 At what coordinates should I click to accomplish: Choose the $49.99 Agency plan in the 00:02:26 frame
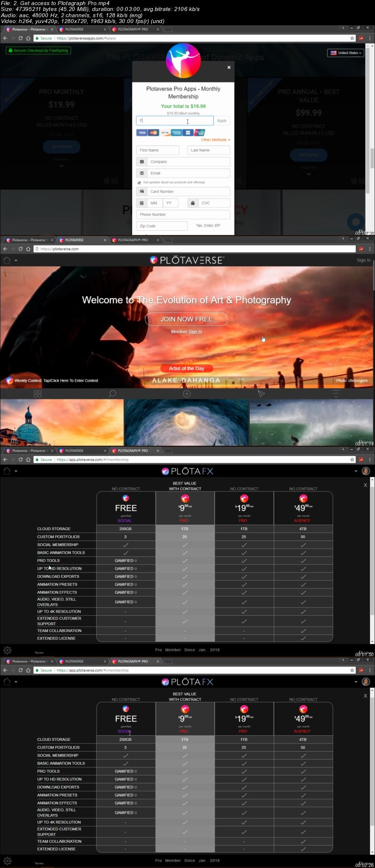tap(303, 719)
